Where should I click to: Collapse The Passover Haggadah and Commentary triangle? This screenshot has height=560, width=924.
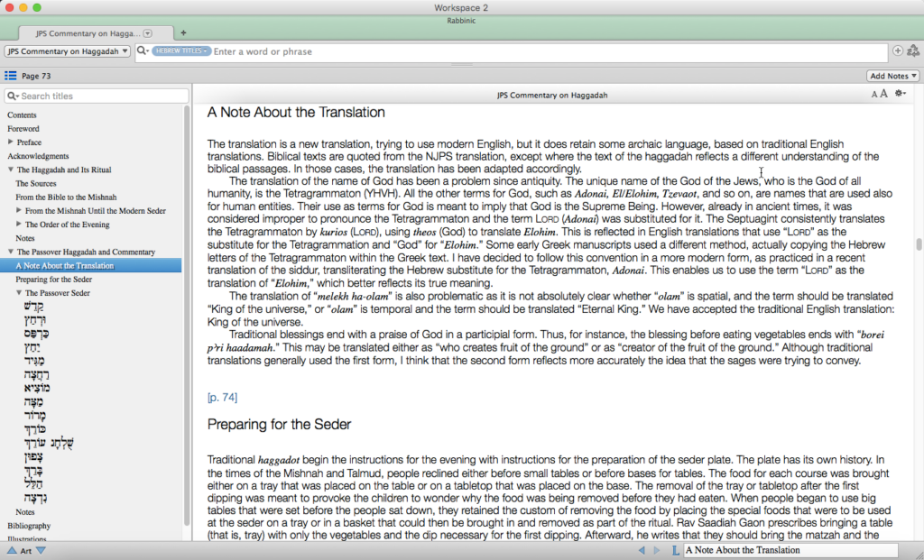11,252
